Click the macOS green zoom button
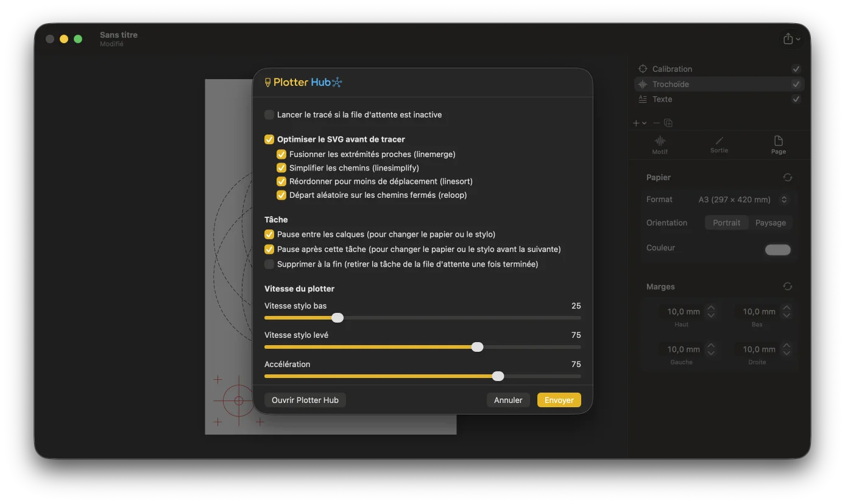Viewport: 845px width, 504px height. pyautogui.click(x=78, y=39)
